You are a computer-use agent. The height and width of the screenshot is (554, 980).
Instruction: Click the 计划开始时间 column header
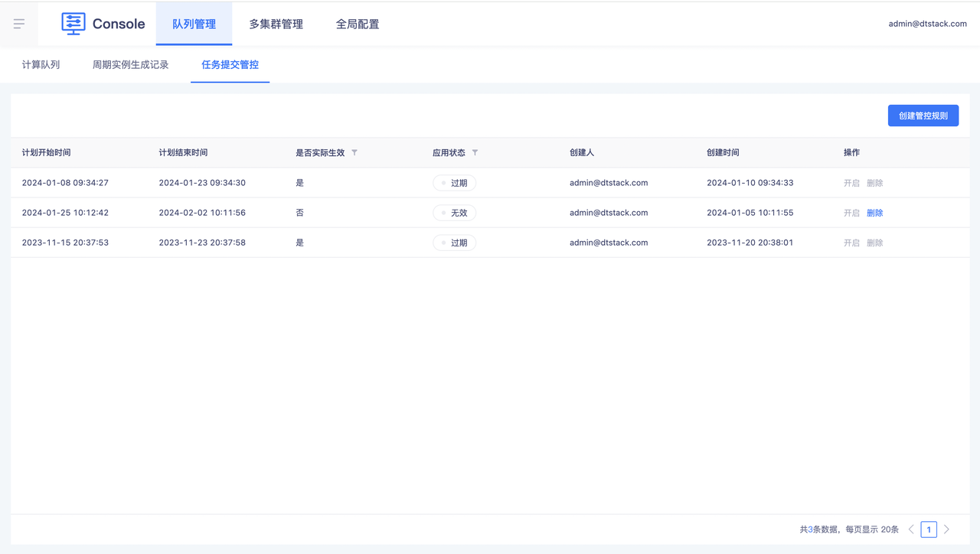click(46, 153)
